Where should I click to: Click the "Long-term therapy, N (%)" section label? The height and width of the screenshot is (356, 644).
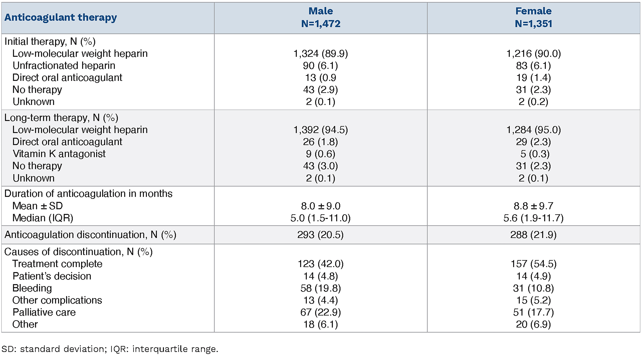point(61,118)
